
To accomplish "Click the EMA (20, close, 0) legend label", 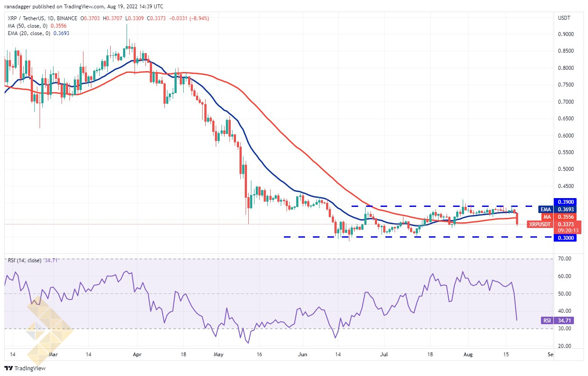I will [29, 33].
